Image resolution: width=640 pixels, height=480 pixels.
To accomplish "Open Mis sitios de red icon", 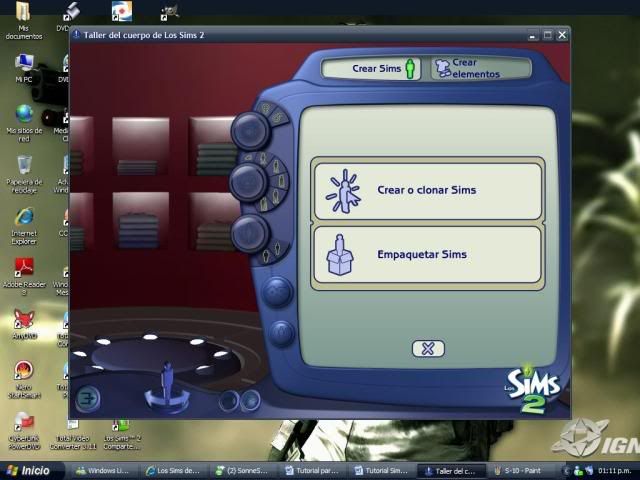I will 24,123.
